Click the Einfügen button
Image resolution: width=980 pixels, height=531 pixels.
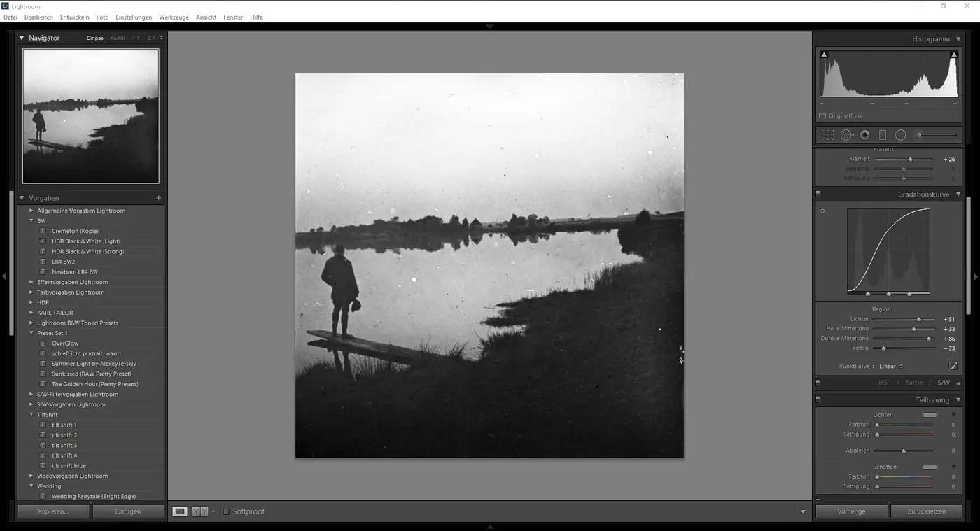[128, 511]
